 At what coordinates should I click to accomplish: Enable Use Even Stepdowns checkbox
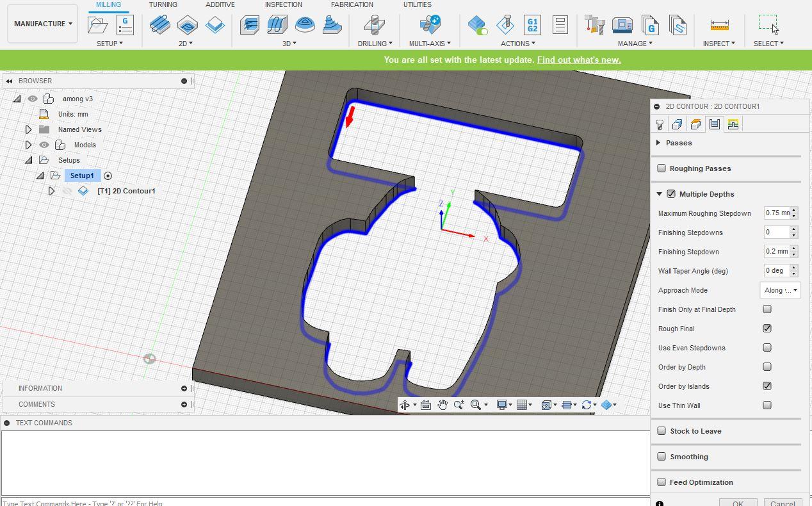pos(767,348)
